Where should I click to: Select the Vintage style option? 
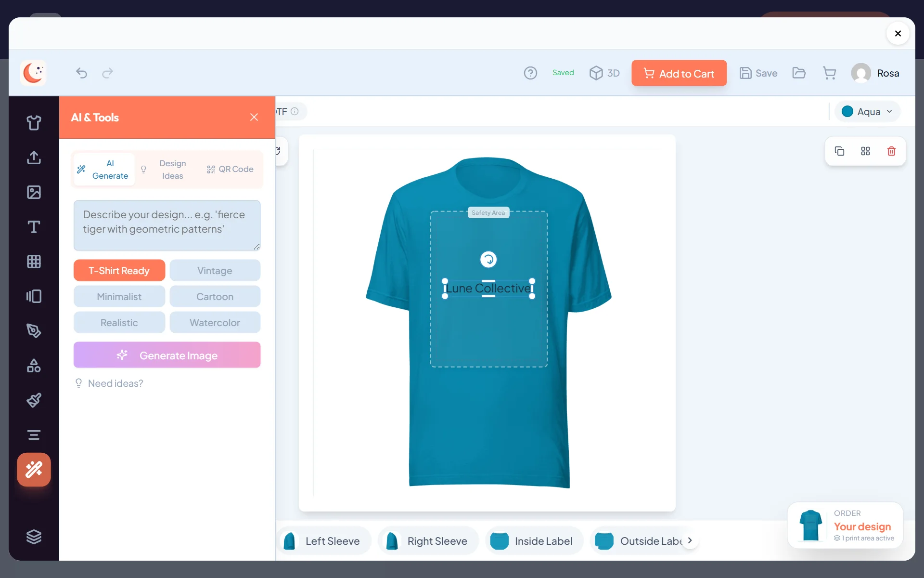point(215,271)
